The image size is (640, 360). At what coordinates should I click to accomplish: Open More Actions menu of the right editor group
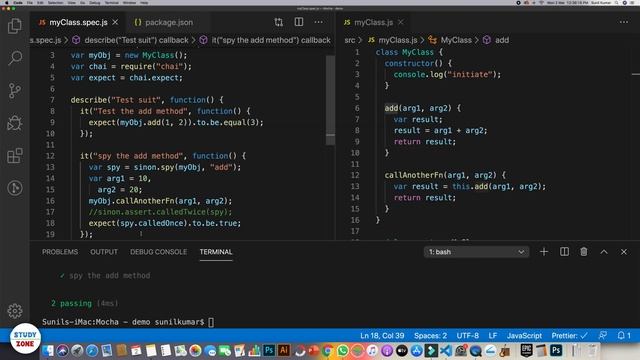coord(624,22)
